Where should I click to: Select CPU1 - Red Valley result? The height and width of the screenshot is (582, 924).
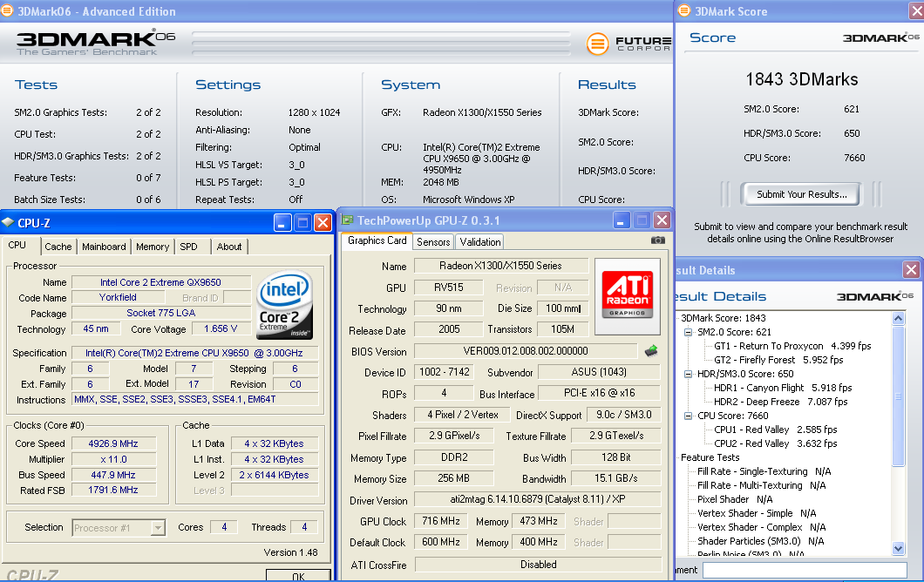click(776, 430)
